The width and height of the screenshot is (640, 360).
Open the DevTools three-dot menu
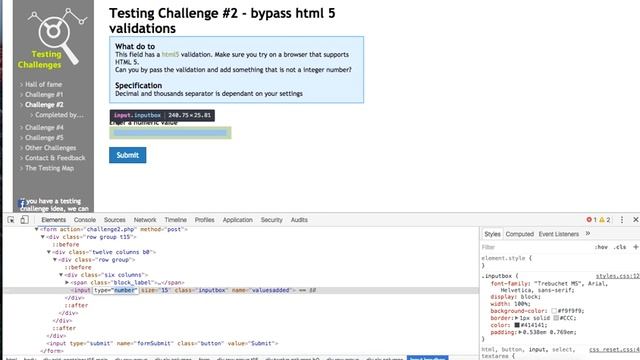(622, 220)
